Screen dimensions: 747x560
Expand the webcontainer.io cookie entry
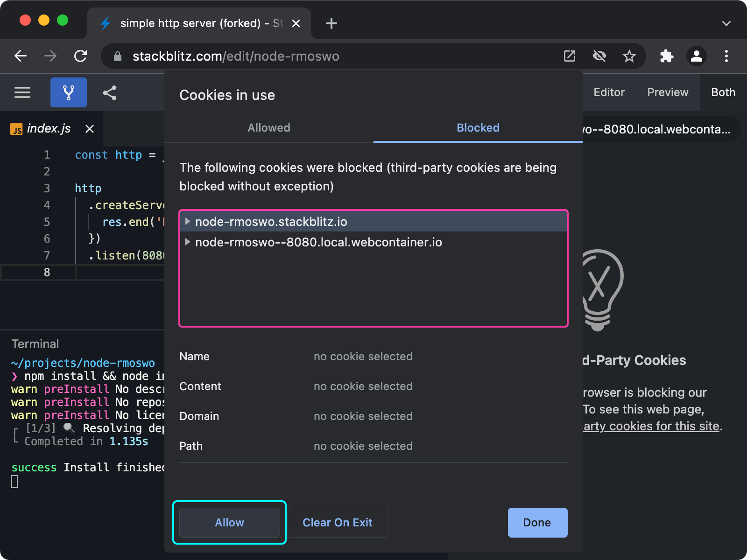[188, 242]
